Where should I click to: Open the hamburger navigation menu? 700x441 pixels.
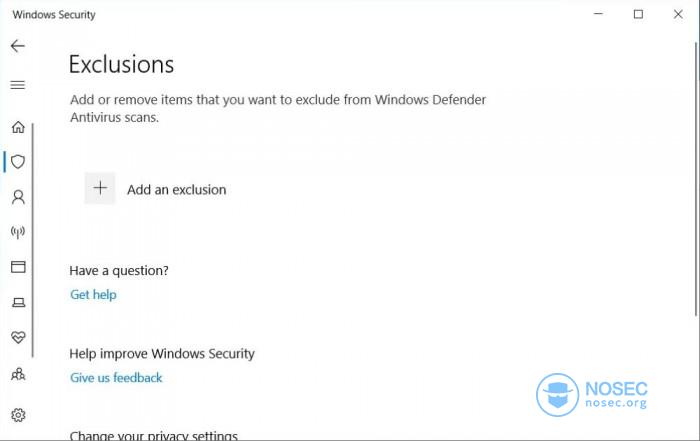tap(18, 85)
